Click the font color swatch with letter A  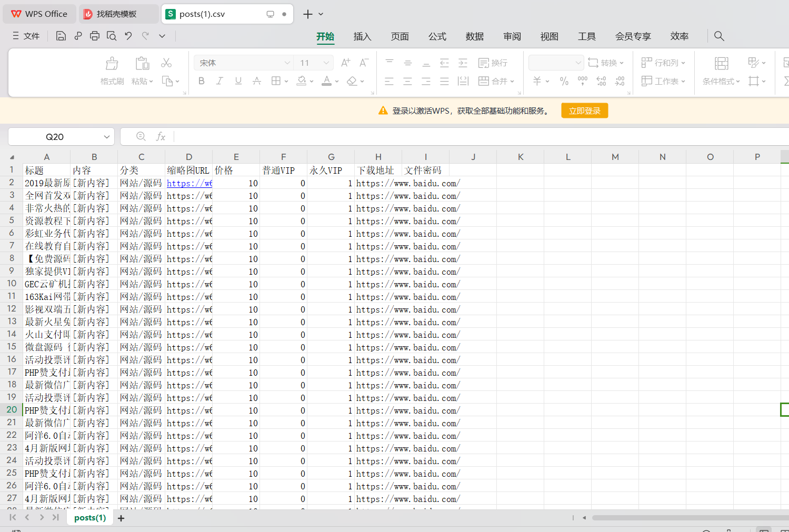pyautogui.click(x=326, y=81)
